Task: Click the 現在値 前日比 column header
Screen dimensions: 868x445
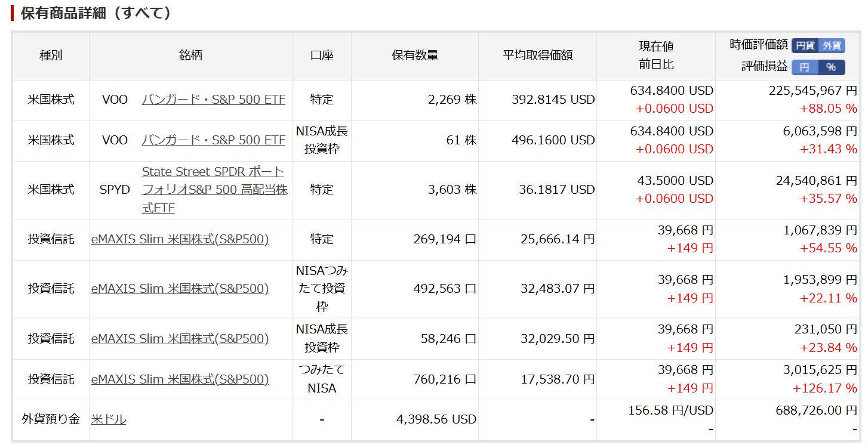Action: (x=656, y=55)
